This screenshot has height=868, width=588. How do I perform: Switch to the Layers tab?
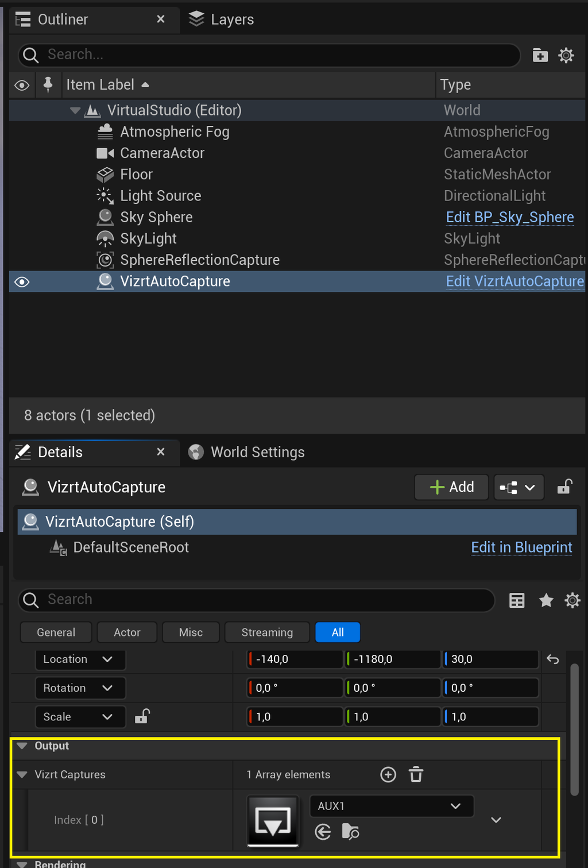pyautogui.click(x=222, y=20)
